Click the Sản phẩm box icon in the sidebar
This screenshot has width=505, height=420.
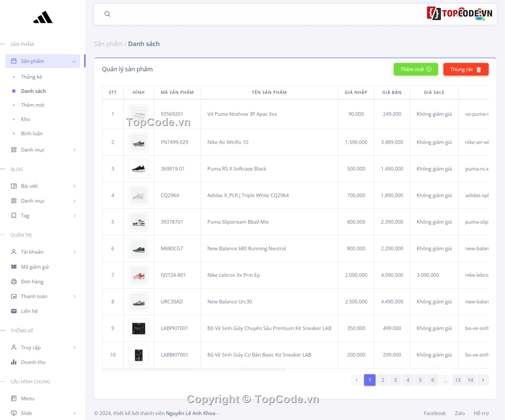pos(13,61)
